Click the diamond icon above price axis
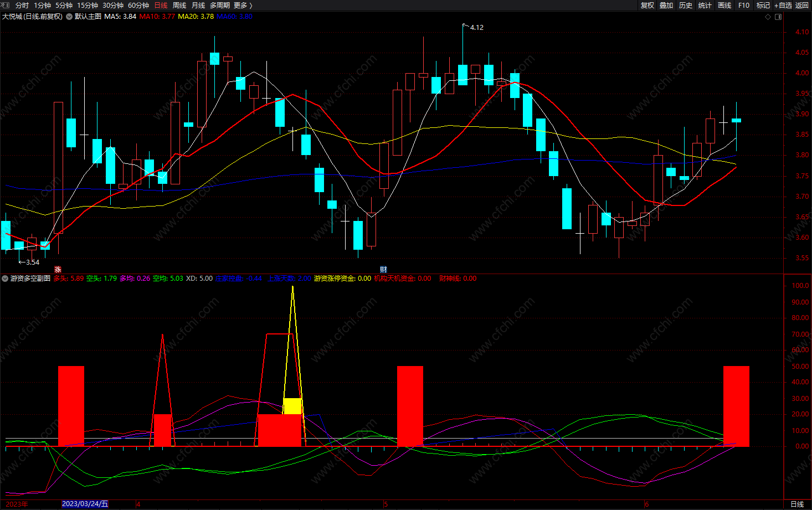The image size is (812, 510). point(768,17)
